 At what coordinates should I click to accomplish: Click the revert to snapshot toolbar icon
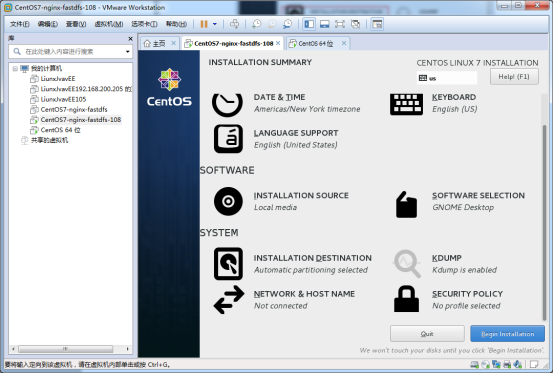click(272, 24)
